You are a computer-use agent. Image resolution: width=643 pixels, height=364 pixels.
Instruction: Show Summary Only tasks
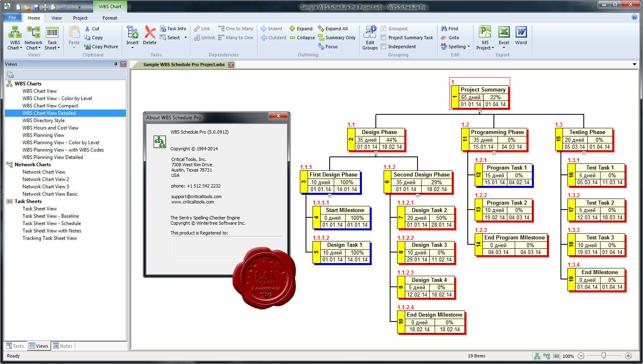click(x=337, y=38)
